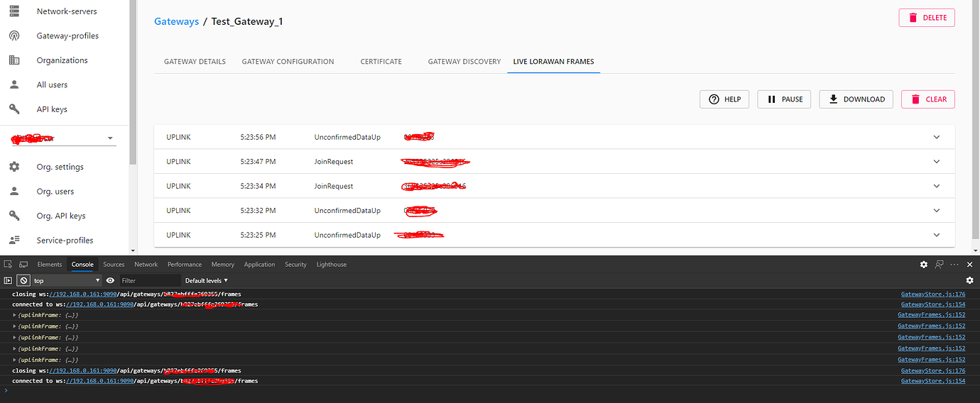Open DevTools Lighthouse tab
The image size is (980, 403).
332,264
